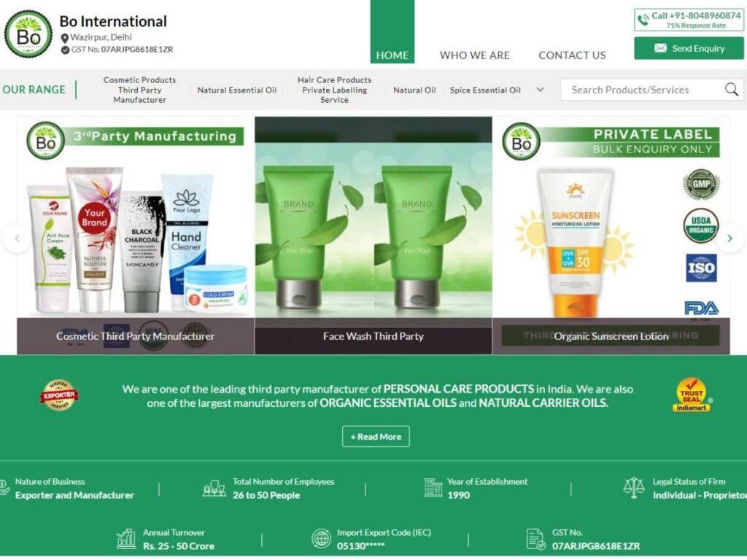
Task: Click the GST verified checkmark icon in header
Action: pos(65,50)
